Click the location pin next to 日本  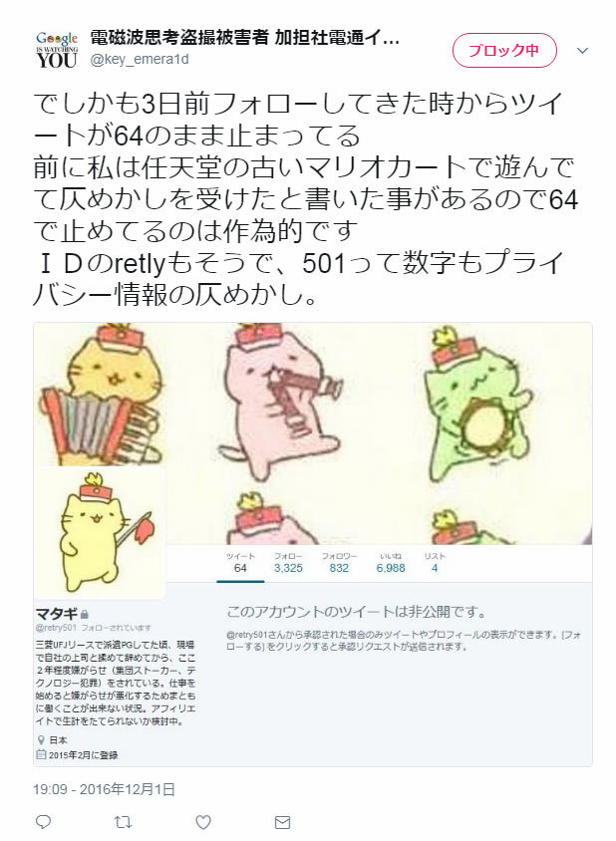pyautogui.click(x=41, y=740)
